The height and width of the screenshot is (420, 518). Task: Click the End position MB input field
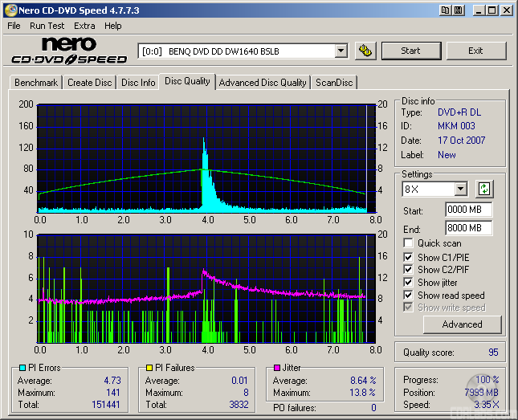(x=467, y=228)
